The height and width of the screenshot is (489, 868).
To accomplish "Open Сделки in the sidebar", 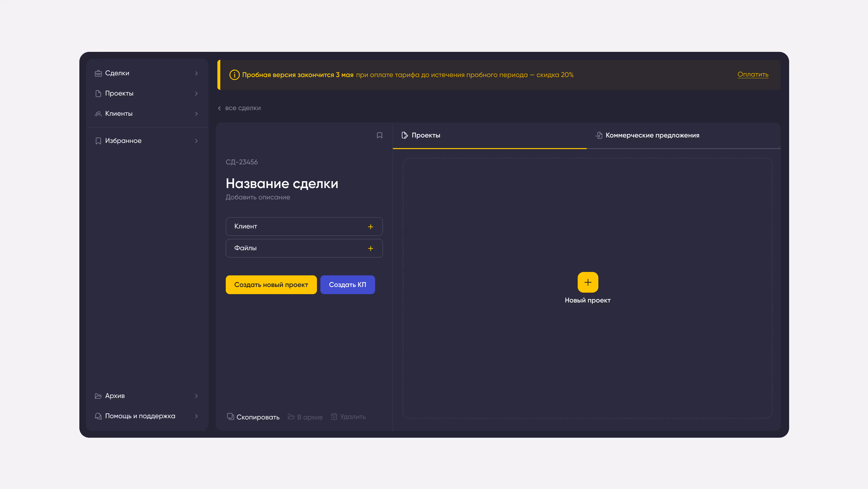I will (117, 73).
